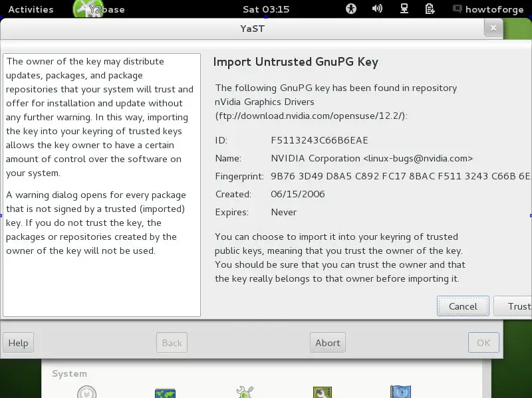This screenshot has width=532, height=398.
Task: Click the help text 'A warning dialog opens' paragraph
Action: 96,223
